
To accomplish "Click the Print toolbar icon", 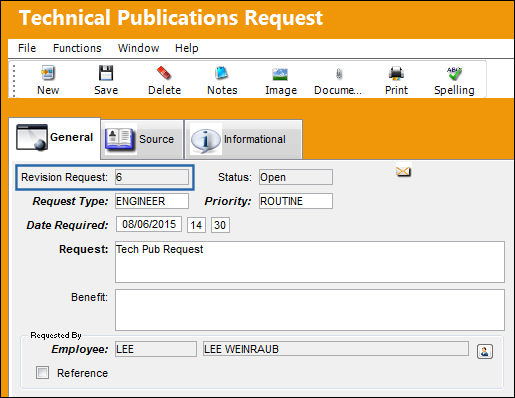I will click(396, 73).
